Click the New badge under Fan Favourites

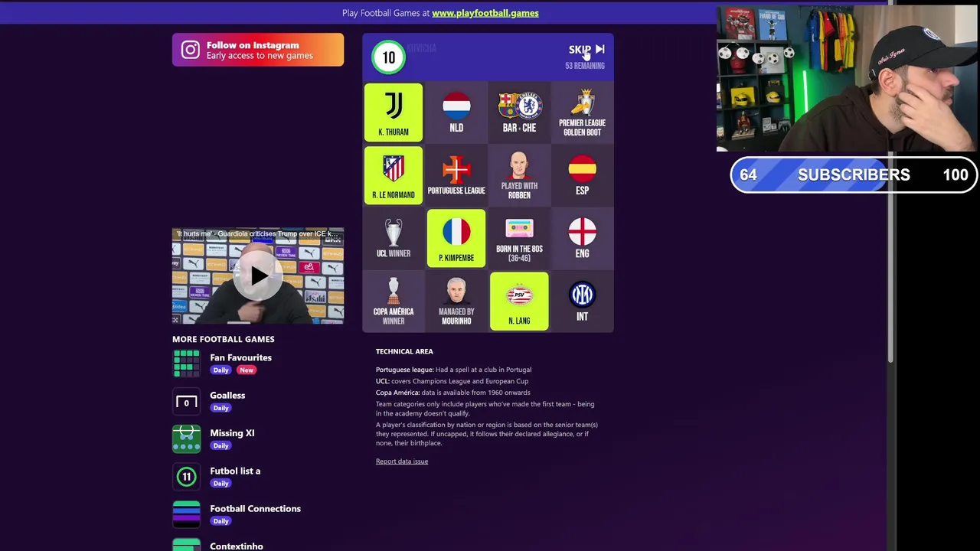click(x=246, y=370)
